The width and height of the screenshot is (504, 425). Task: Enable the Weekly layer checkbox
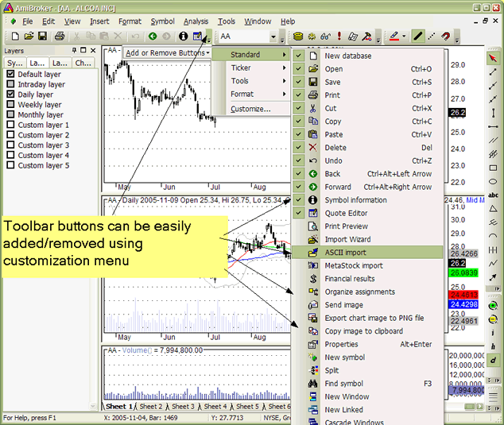(10, 105)
